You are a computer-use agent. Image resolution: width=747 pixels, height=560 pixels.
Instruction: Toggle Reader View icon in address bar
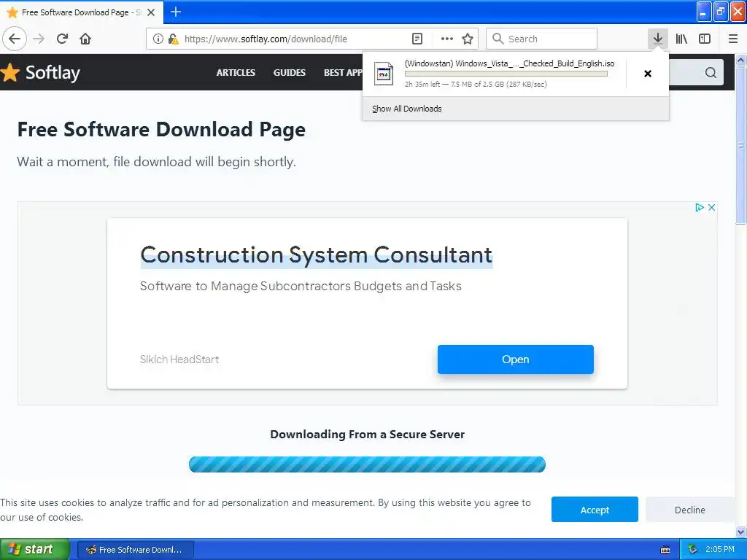[417, 39]
